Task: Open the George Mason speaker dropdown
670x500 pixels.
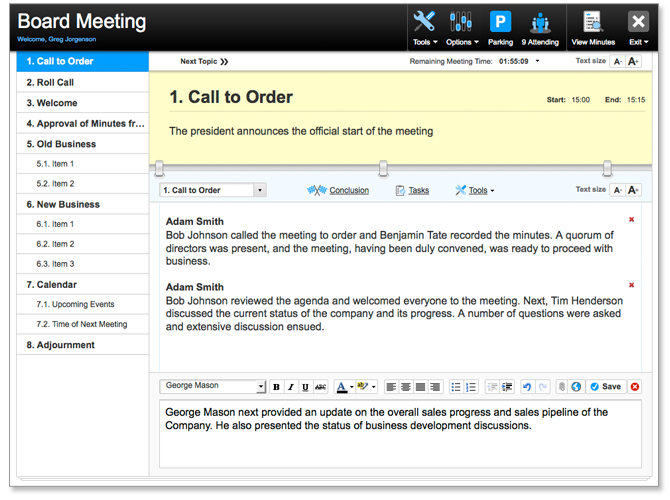Action: pyautogui.click(x=261, y=387)
